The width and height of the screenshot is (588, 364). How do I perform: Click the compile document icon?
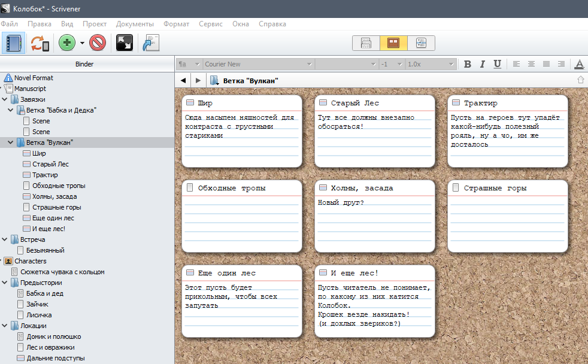(x=151, y=43)
